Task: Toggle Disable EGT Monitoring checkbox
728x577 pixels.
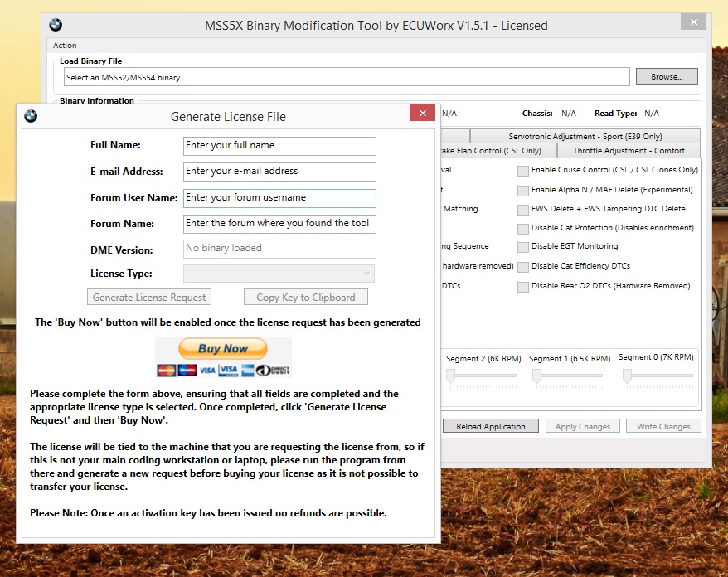Action: 523,247
